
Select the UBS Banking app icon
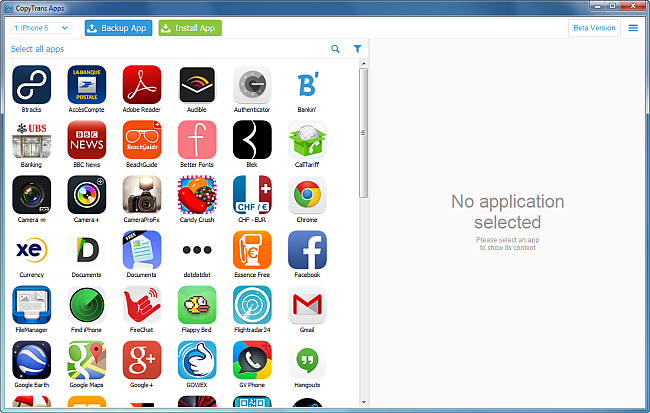coord(32,140)
